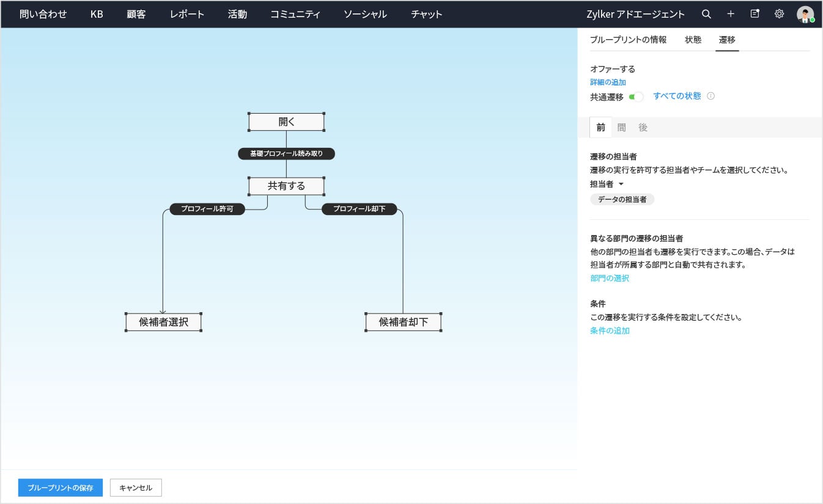Switch to the 状態 tab
The width and height of the screenshot is (823, 504).
[x=693, y=40]
